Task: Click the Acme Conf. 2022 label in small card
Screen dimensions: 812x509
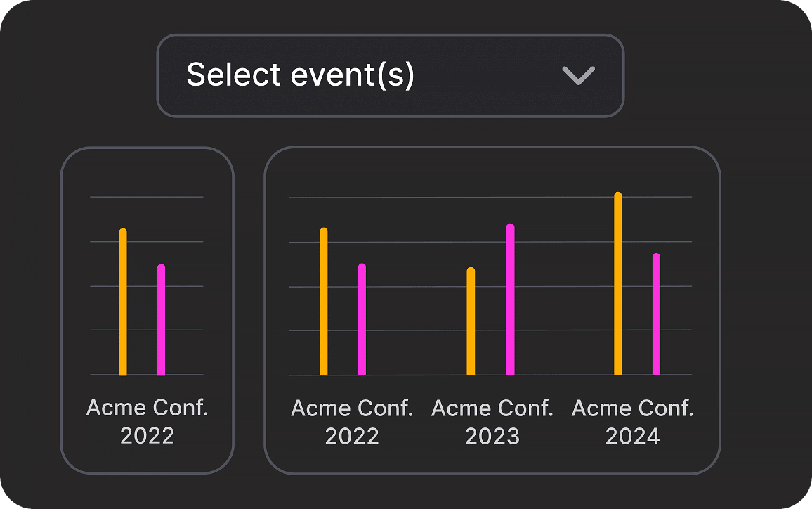Action: [x=147, y=421]
